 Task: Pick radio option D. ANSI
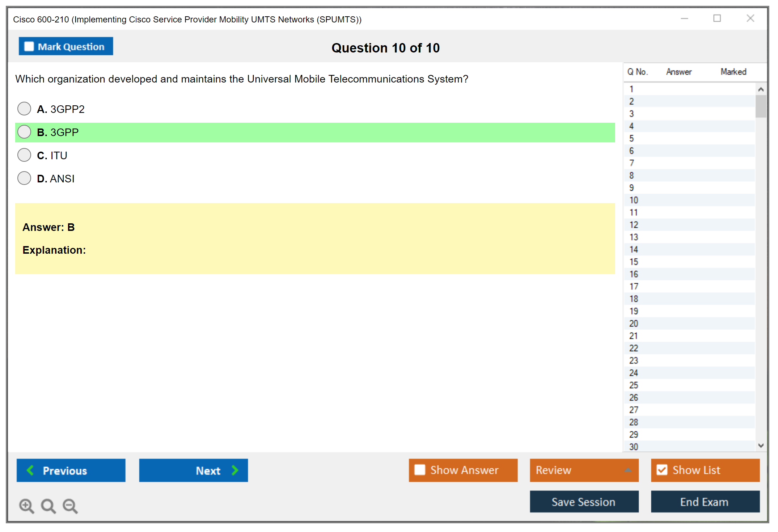(x=24, y=178)
